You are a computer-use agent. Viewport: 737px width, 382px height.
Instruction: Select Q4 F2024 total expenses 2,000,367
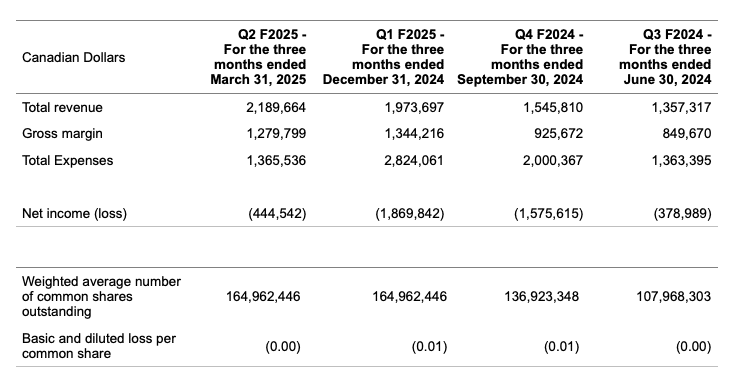click(553, 160)
